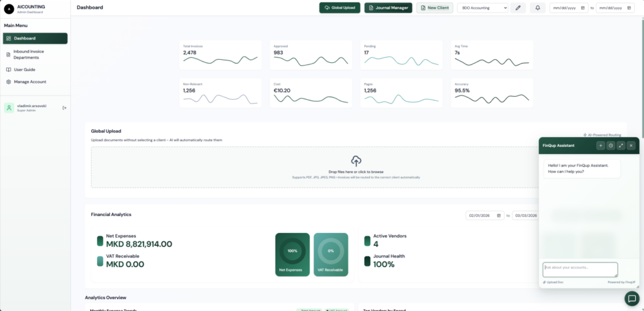Go to User Guide in sidebar
The height and width of the screenshot is (311, 644).
pos(25,69)
